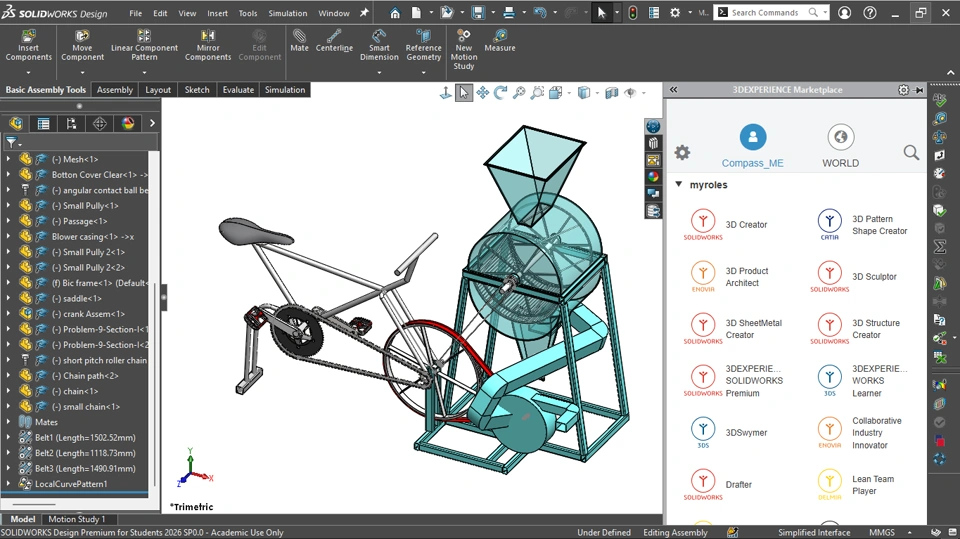Click Insert Components tool
Screen dimensions: 960x539
point(28,45)
